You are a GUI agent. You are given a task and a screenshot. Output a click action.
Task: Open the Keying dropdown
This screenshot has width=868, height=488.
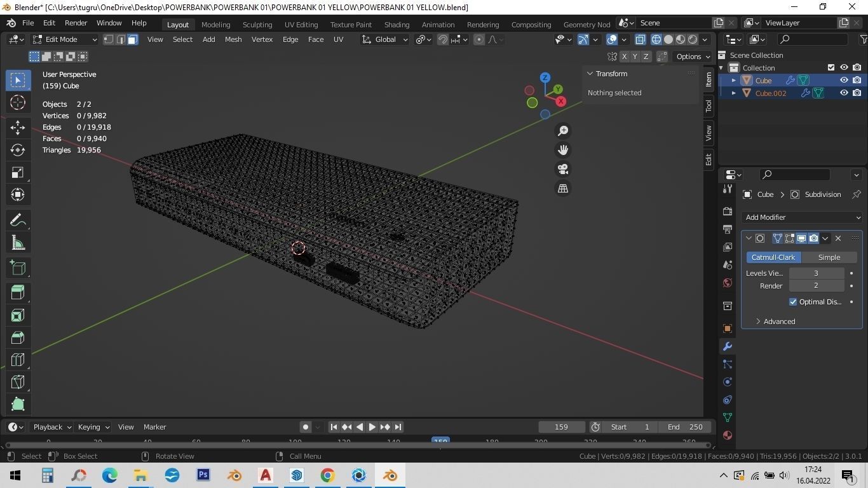93,427
